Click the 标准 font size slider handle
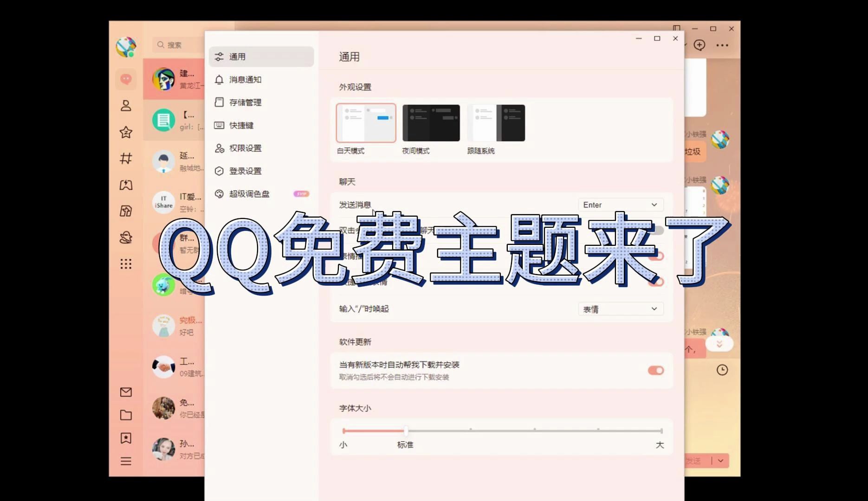This screenshot has width=868, height=501. tap(406, 430)
